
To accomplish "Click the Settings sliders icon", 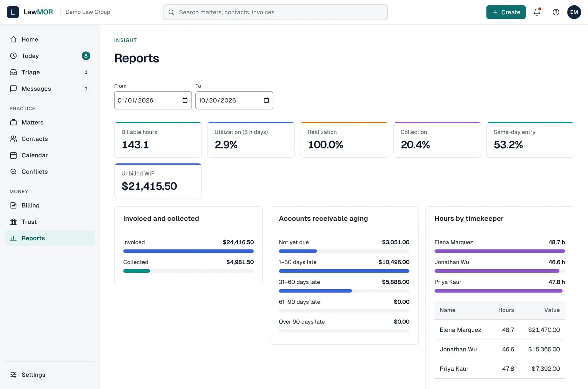I will tap(13, 375).
